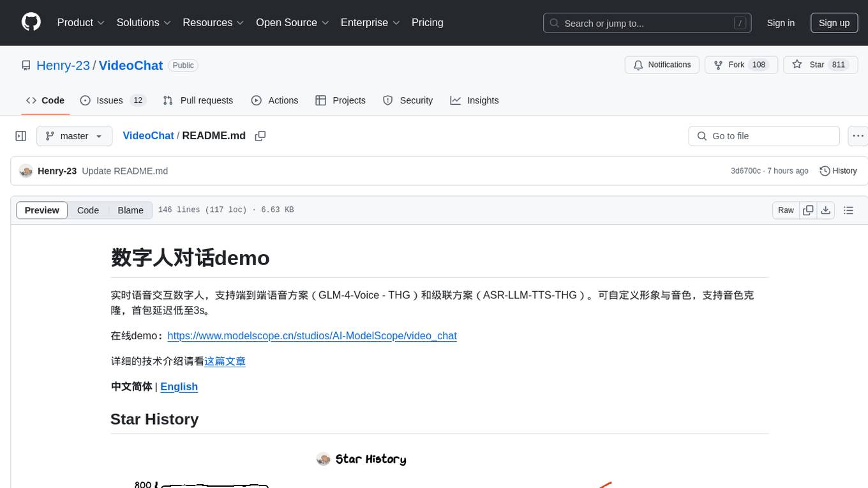Click the star count 811

tap(839, 65)
